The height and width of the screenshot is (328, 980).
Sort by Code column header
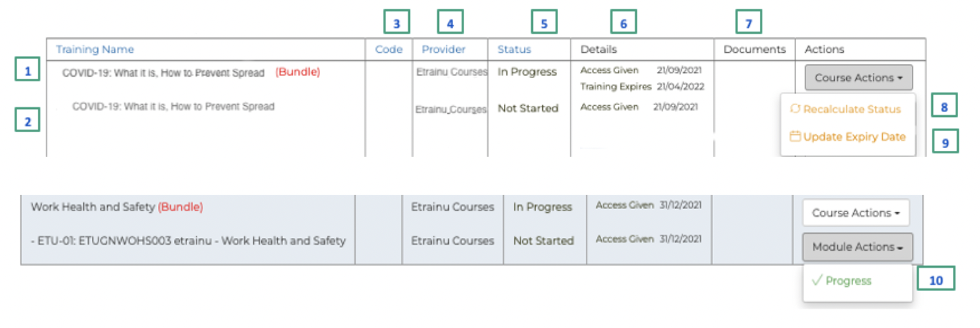[389, 50]
